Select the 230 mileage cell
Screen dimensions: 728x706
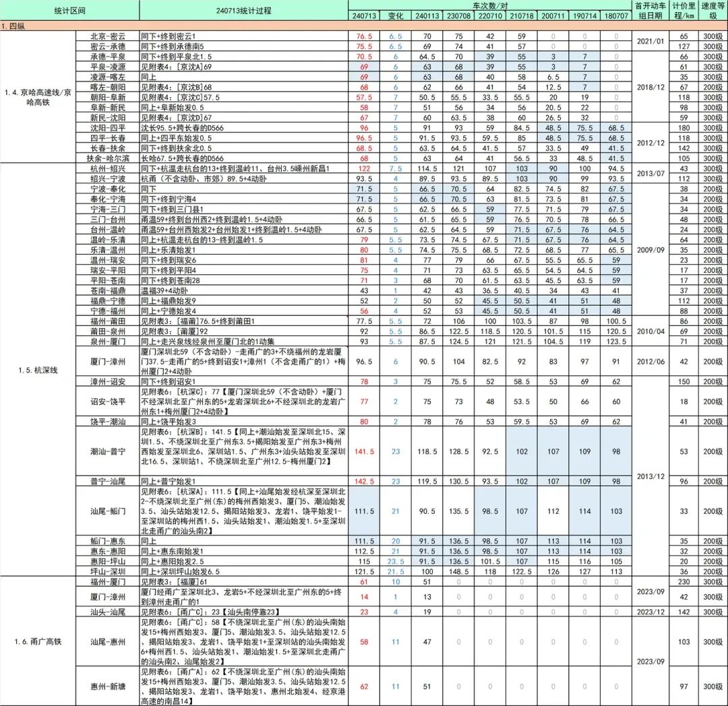click(x=684, y=581)
